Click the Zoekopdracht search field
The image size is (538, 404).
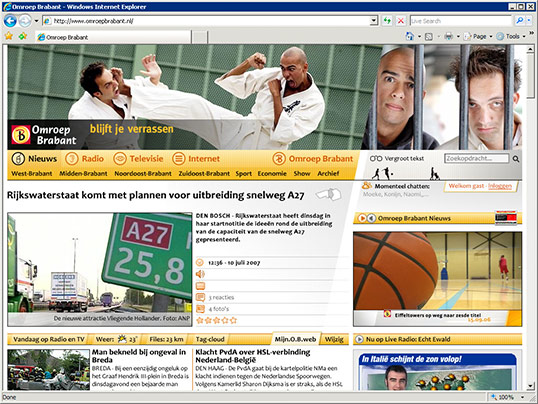tap(477, 158)
